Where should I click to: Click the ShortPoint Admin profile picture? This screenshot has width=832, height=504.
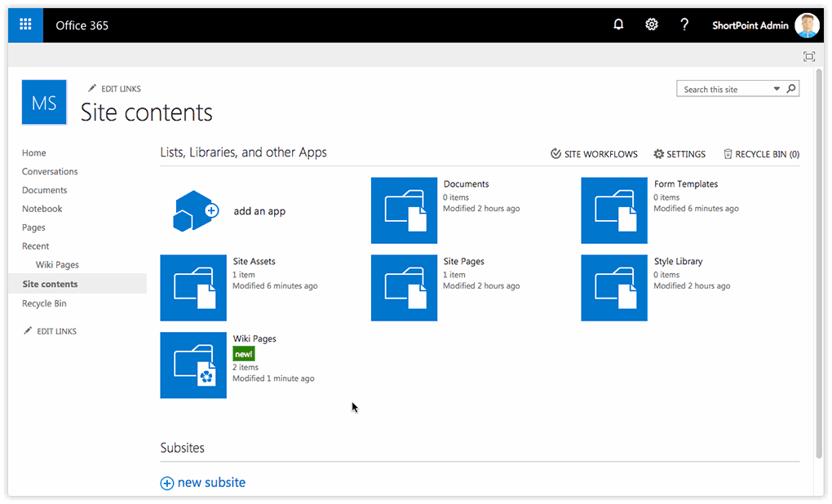[807, 25]
